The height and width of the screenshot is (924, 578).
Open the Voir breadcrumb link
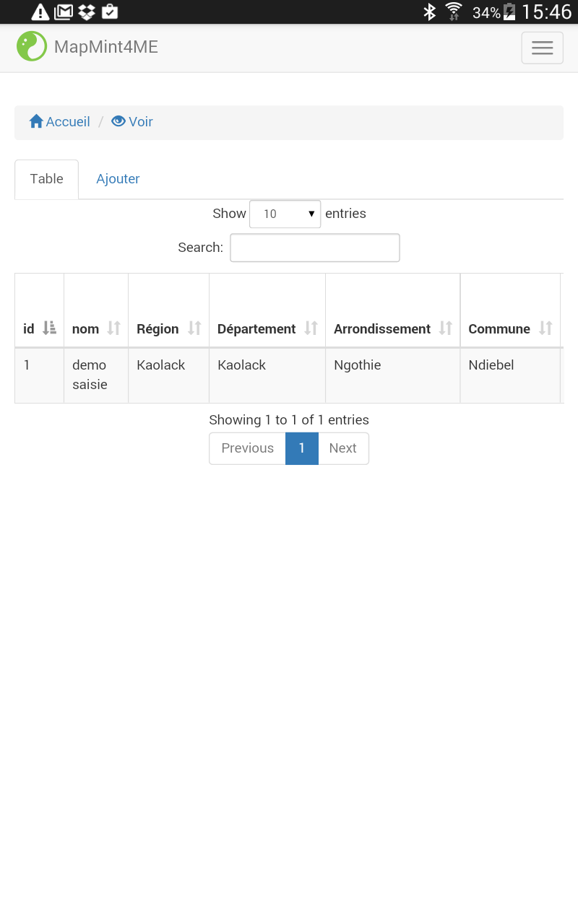pyautogui.click(x=141, y=121)
